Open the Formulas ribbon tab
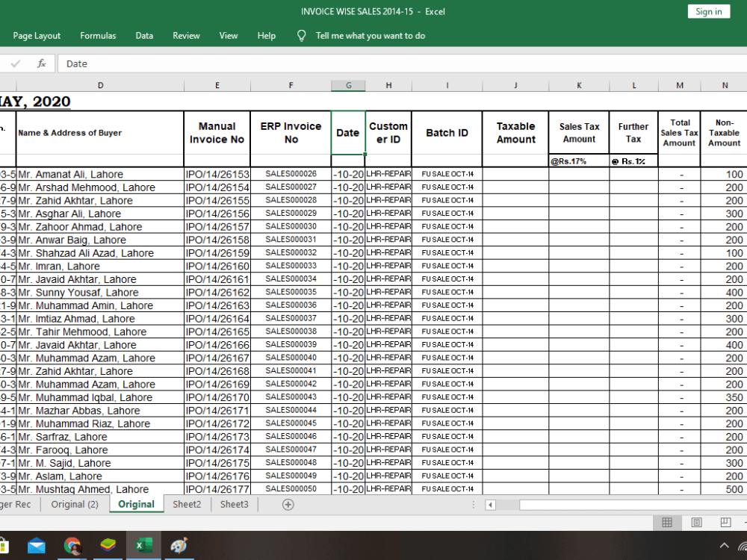The width and height of the screenshot is (747, 560). tap(98, 36)
